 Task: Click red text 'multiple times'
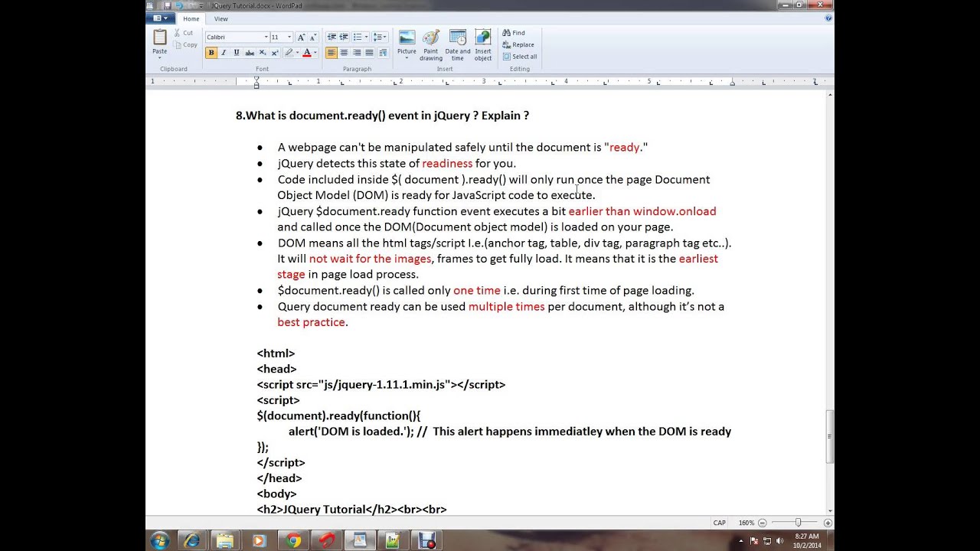coord(507,306)
